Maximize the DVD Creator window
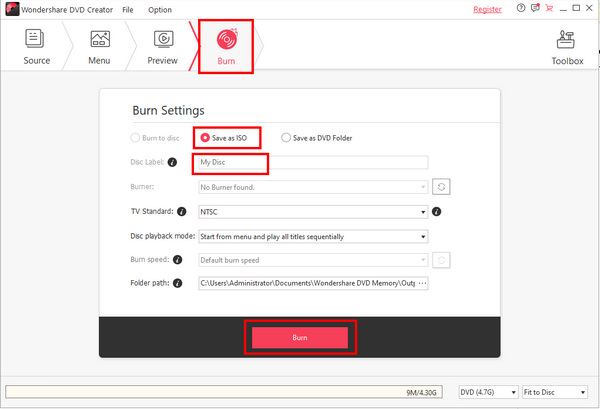The width and height of the screenshot is (600, 409). (x=576, y=8)
